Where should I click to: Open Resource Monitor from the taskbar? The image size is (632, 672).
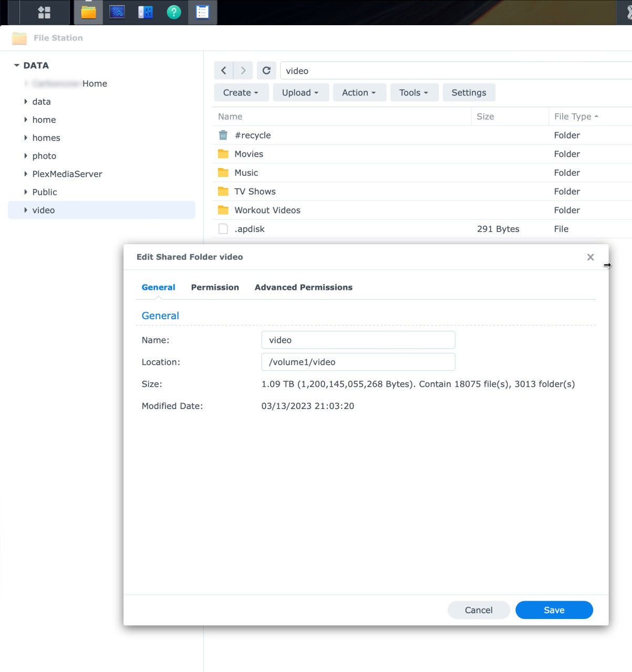coord(117,12)
